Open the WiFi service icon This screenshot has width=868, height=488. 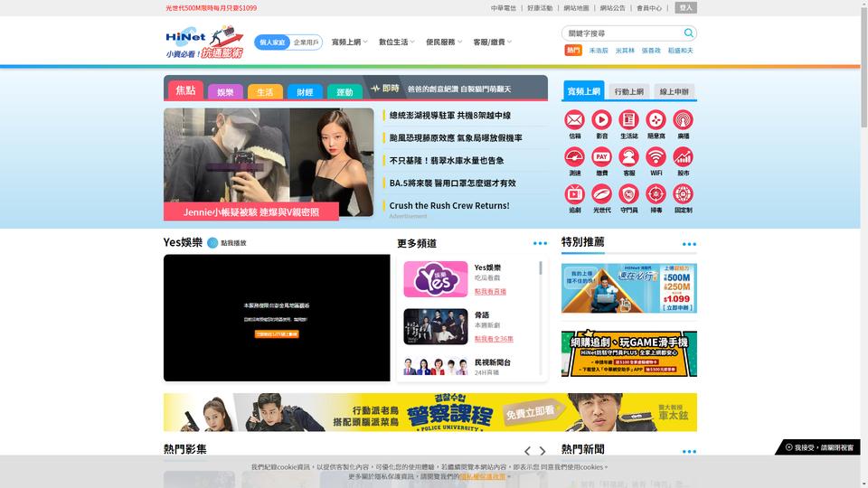[656, 157]
